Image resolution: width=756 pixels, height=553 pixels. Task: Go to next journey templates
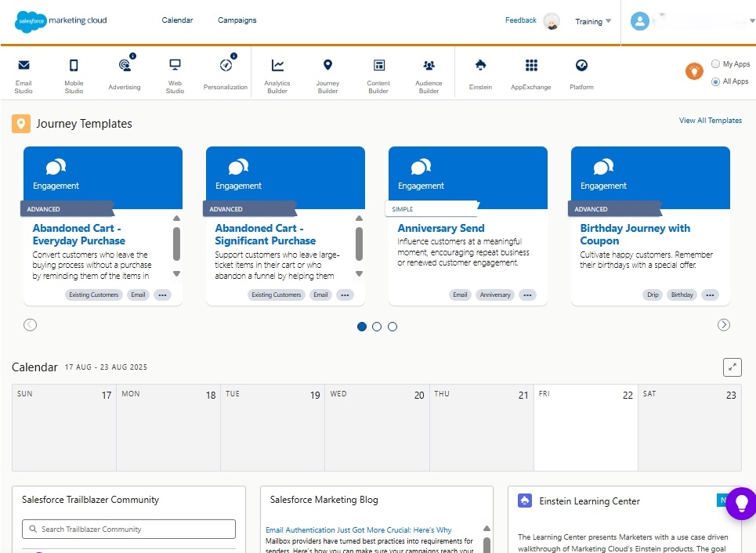pos(724,325)
